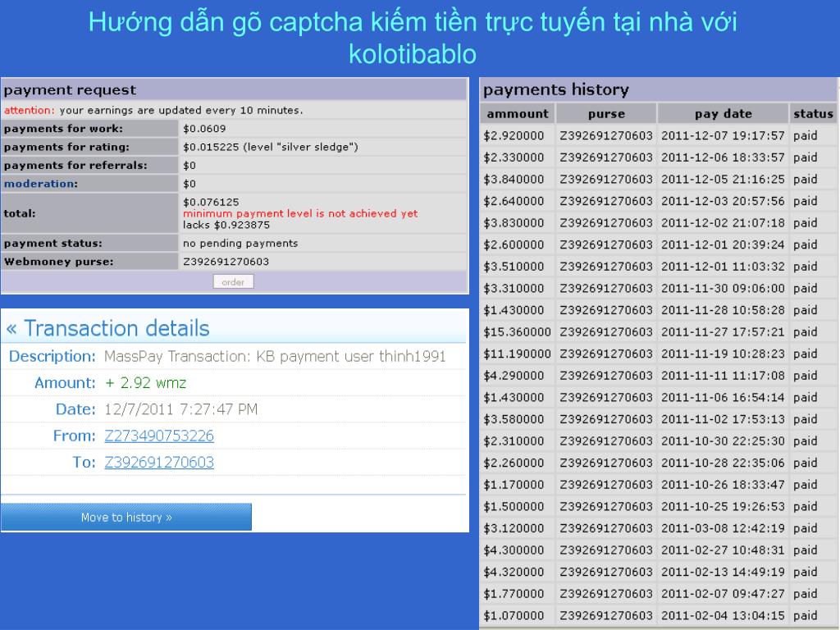Image resolution: width=840 pixels, height=630 pixels.
Task: Click pay date 2011-12-02 21:07:18
Action: point(723,223)
